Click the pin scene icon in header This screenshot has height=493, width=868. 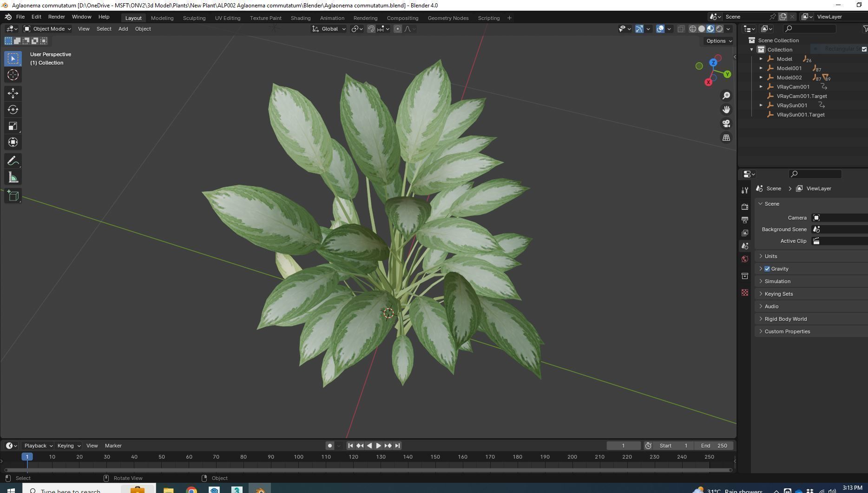(x=773, y=17)
